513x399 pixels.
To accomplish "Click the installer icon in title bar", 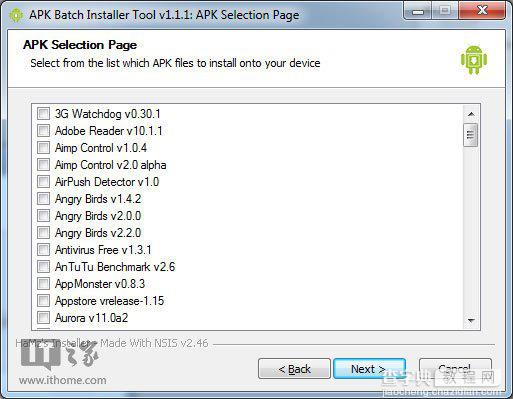I will click(x=15, y=15).
